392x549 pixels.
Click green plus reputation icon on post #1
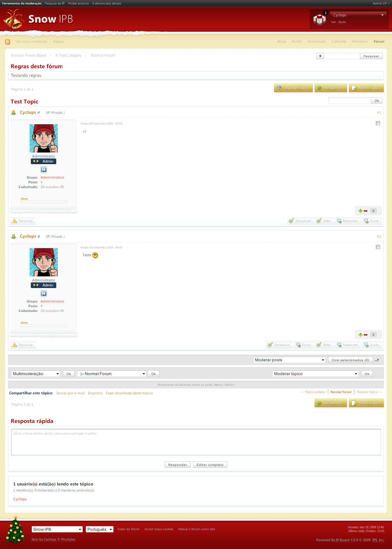[x=361, y=211]
